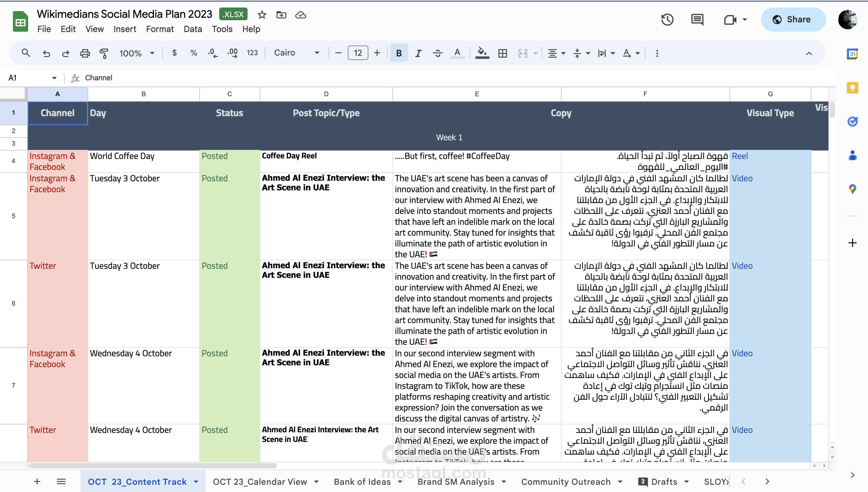Increase font size
Screen dimensions: 868x492
click(377, 53)
